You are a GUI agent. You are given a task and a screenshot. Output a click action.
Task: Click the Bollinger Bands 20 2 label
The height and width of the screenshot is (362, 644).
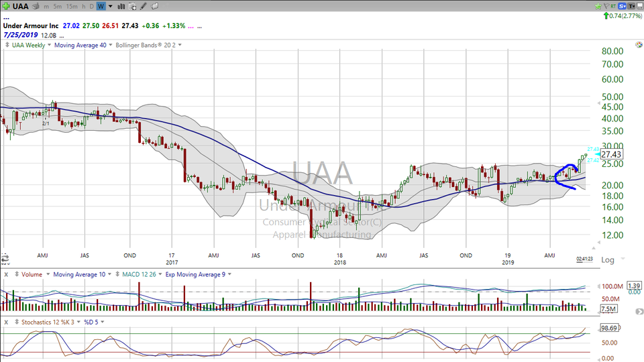[x=146, y=45]
